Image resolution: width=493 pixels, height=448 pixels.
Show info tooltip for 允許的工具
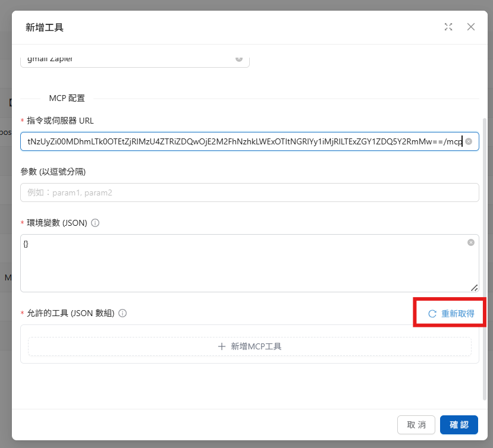point(123,313)
